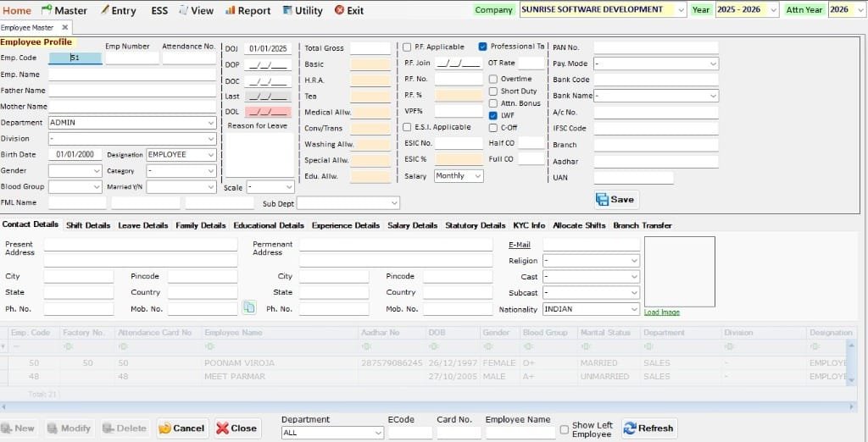The width and height of the screenshot is (868, 442).
Task: Click the Emp. Name input field
Action: point(132,75)
